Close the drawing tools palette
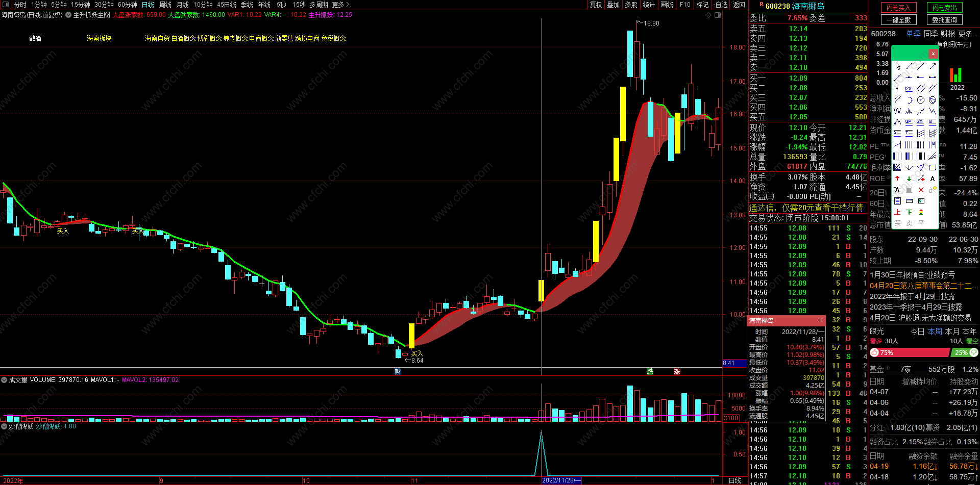This screenshot has width=980, height=485. click(x=933, y=54)
